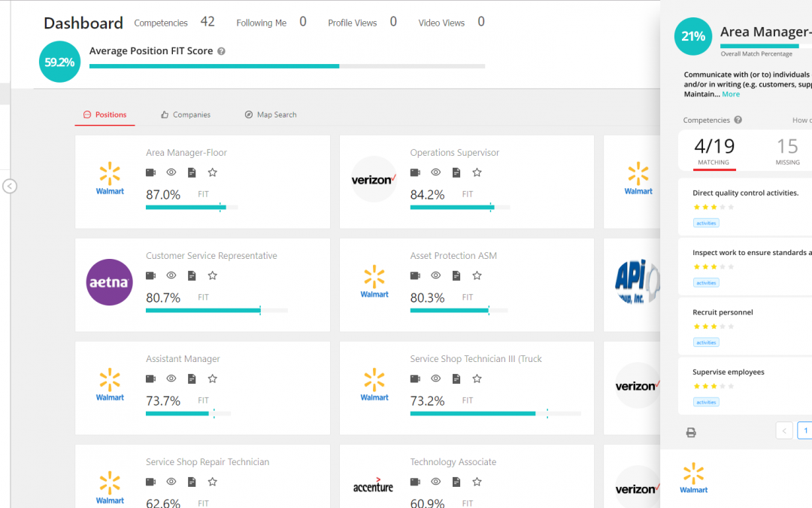Click video icon for Service Shop Technician III
This screenshot has height=508, width=812.
(x=415, y=379)
